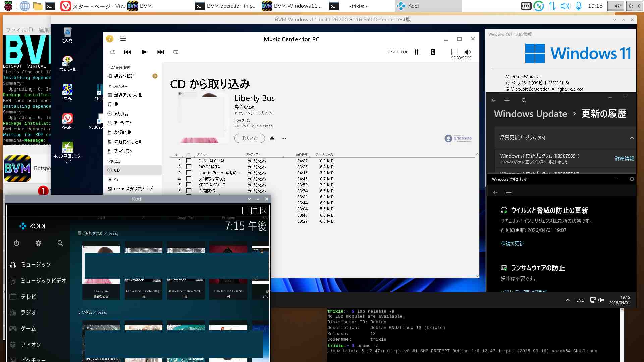Open the equalizer settings icon
This screenshot has height=362, width=644.
pyautogui.click(x=418, y=52)
